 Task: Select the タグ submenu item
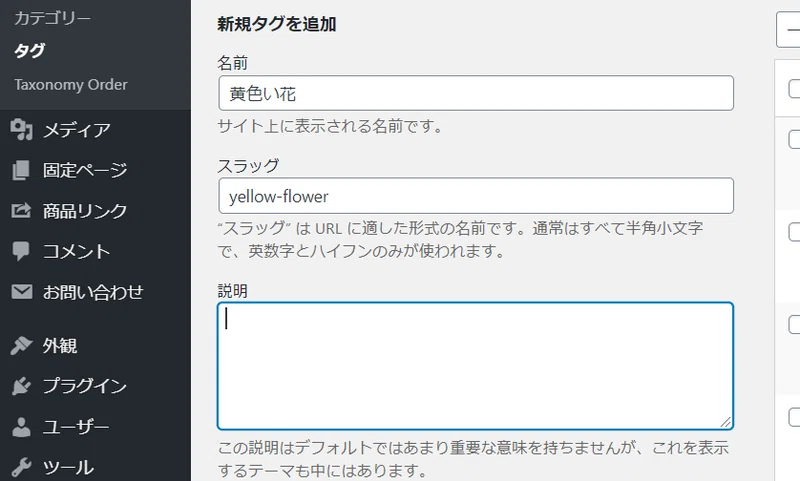coord(29,50)
